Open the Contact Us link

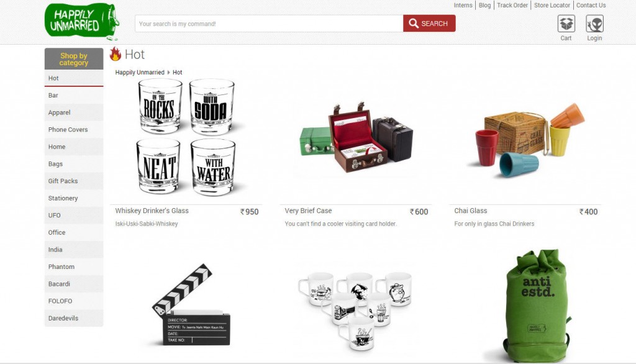pos(591,5)
